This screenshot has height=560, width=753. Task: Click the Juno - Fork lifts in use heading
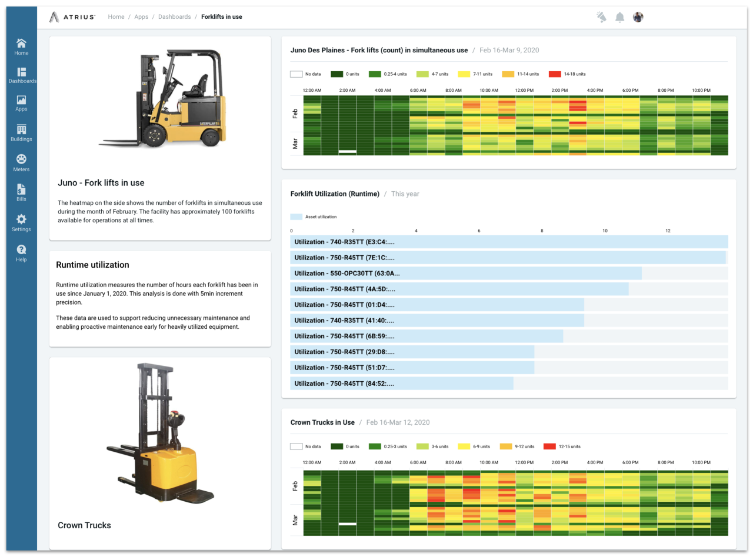click(101, 183)
